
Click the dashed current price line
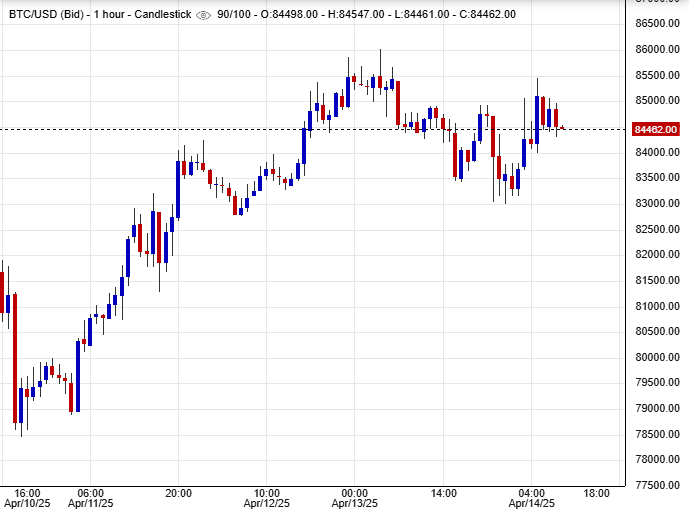(x=300, y=129)
